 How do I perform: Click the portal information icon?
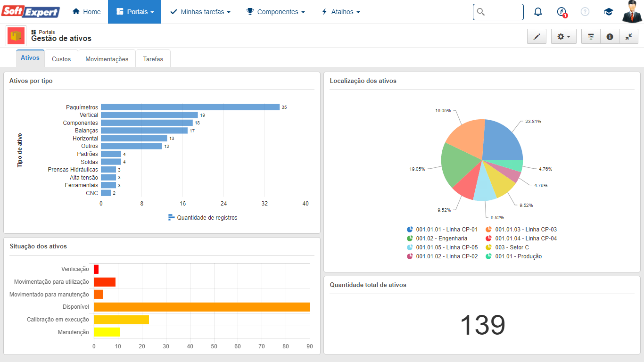pos(610,36)
